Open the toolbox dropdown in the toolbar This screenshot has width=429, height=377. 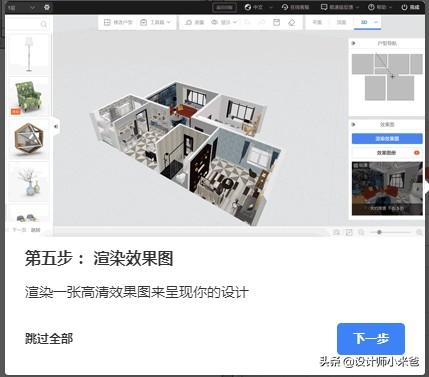point(155,22)
